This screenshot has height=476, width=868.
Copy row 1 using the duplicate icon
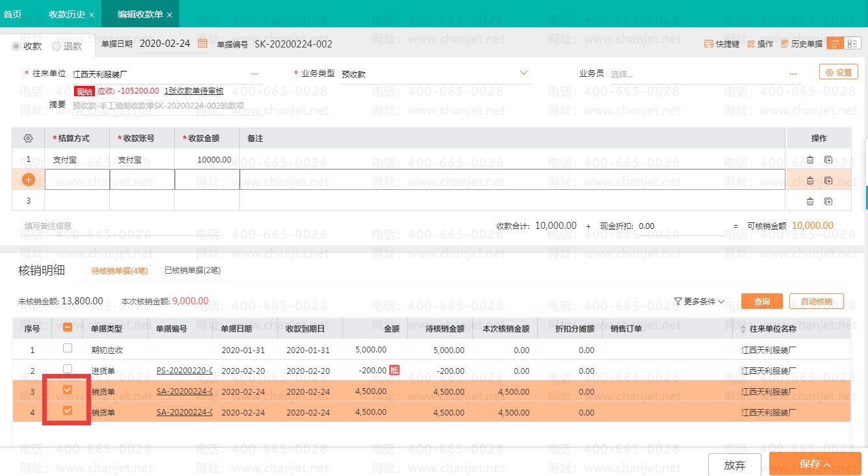[828, 159]
